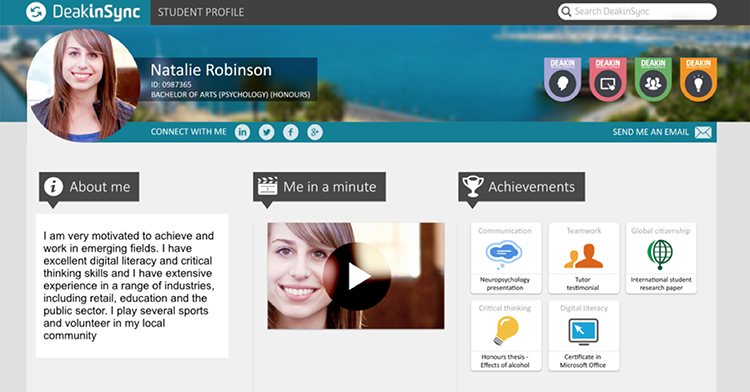Click the trophy icon beside Achievements
This screenshot has width=750, height=392.
[x=473, y=186]
